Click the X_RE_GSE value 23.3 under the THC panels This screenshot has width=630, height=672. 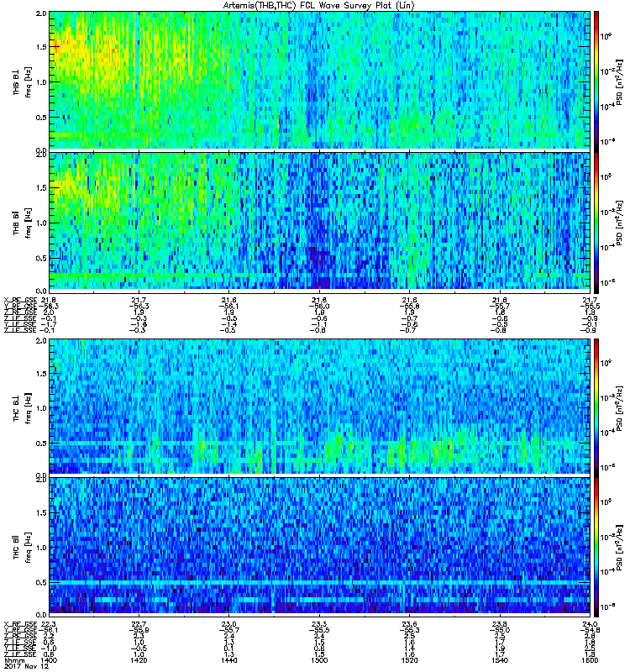(319, 623)
